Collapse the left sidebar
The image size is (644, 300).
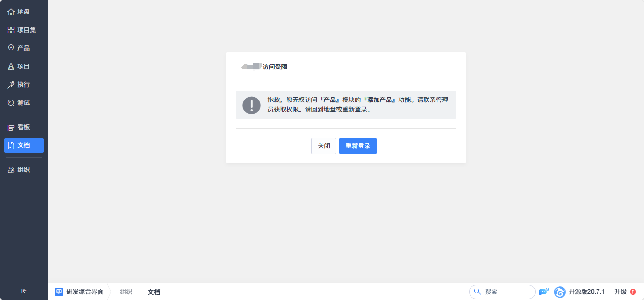[x=23, y=290]
